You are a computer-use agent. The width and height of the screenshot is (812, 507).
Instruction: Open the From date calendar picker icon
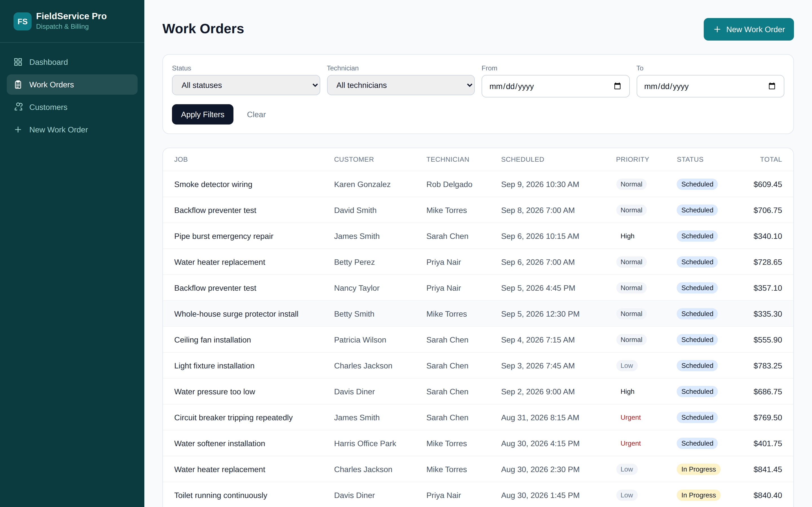point(617,86)
